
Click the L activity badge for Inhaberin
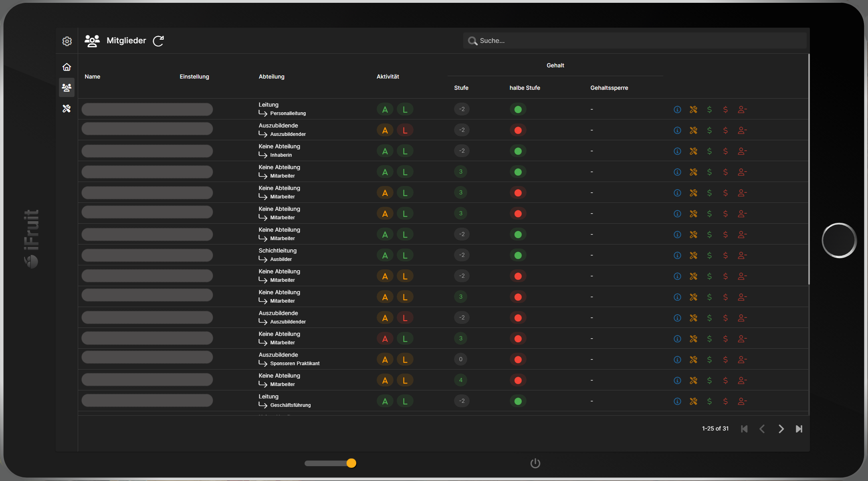pos(405,151)
